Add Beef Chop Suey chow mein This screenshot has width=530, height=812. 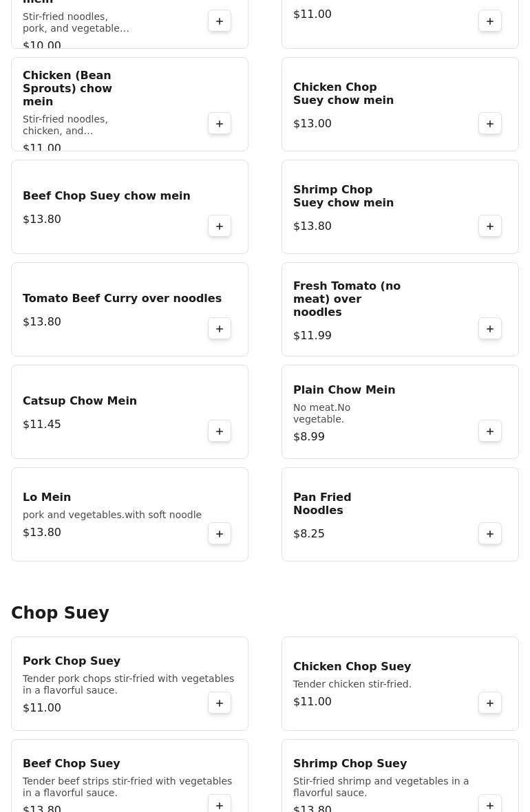click(220, 226)
